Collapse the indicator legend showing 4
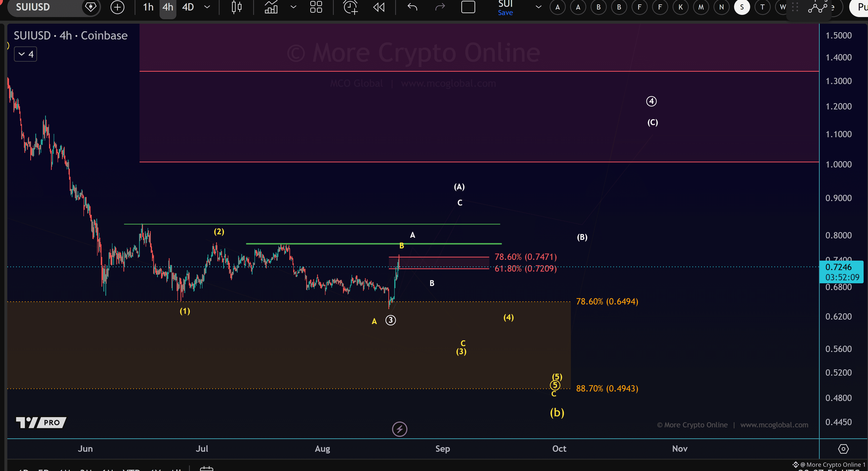The height and width of the screenshot is (471, 868). click(26, 54)
